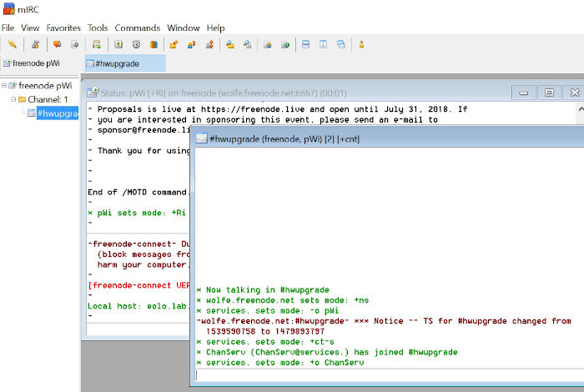Viewport: 584px width, 392px height.
Task: Click the mIRC application logo icon
Action: click(8, 9)
